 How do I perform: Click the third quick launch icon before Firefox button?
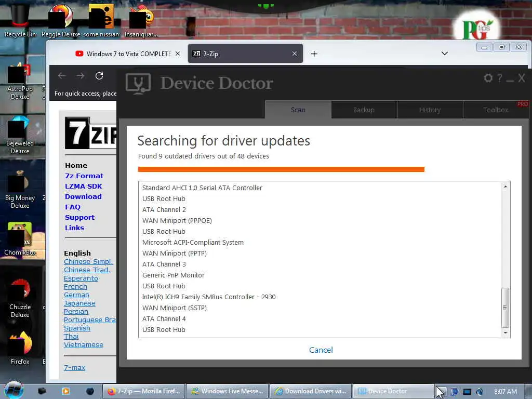90,391
